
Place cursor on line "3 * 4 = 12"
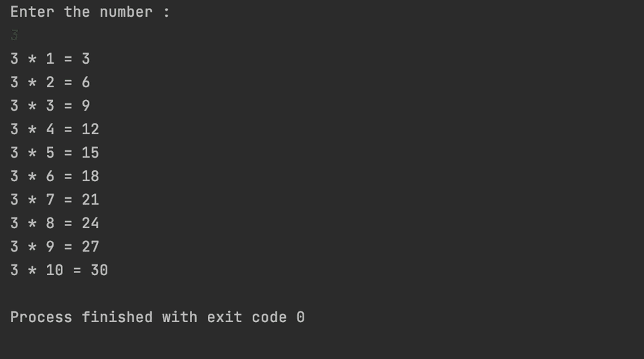(54, 130)
